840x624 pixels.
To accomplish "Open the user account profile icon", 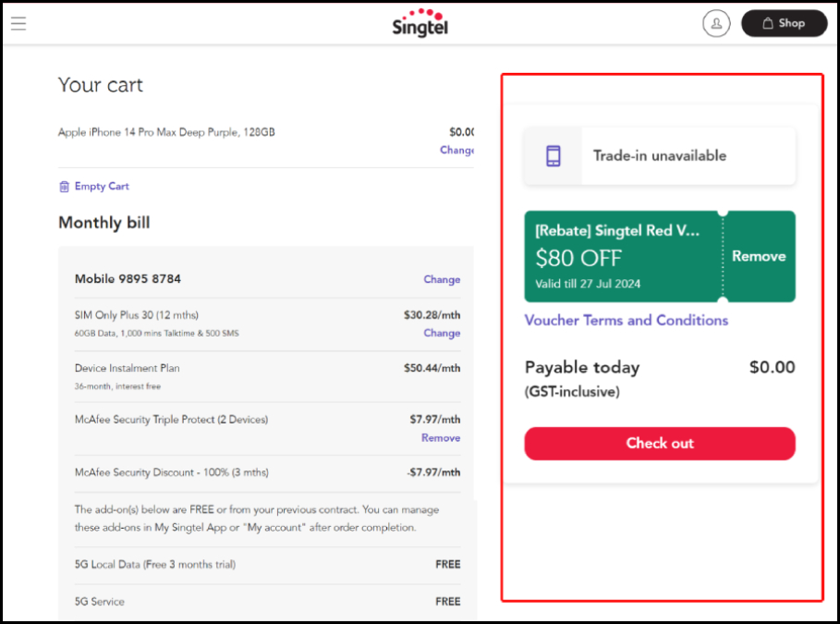I will [x=716, y=24].
